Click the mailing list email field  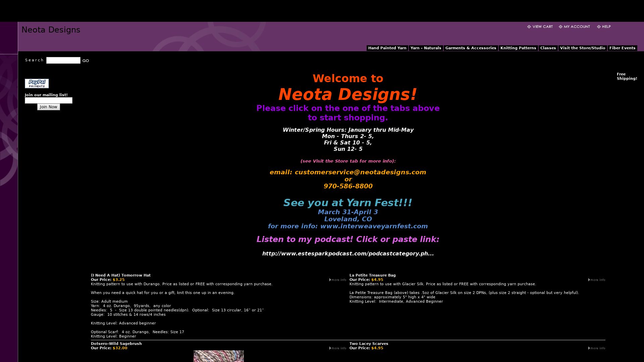click(48, 101)
